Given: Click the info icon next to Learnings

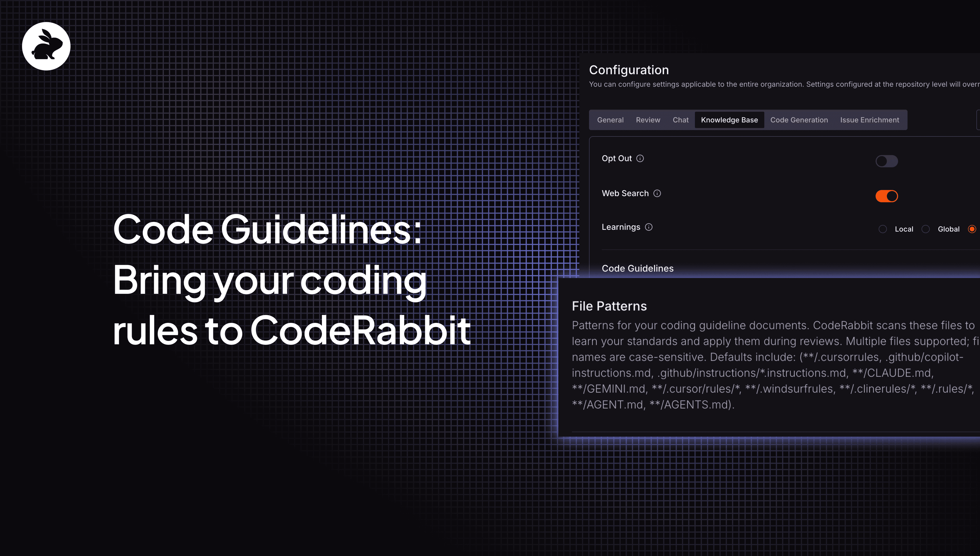Looking at the screenshot, I should (649, 227).
